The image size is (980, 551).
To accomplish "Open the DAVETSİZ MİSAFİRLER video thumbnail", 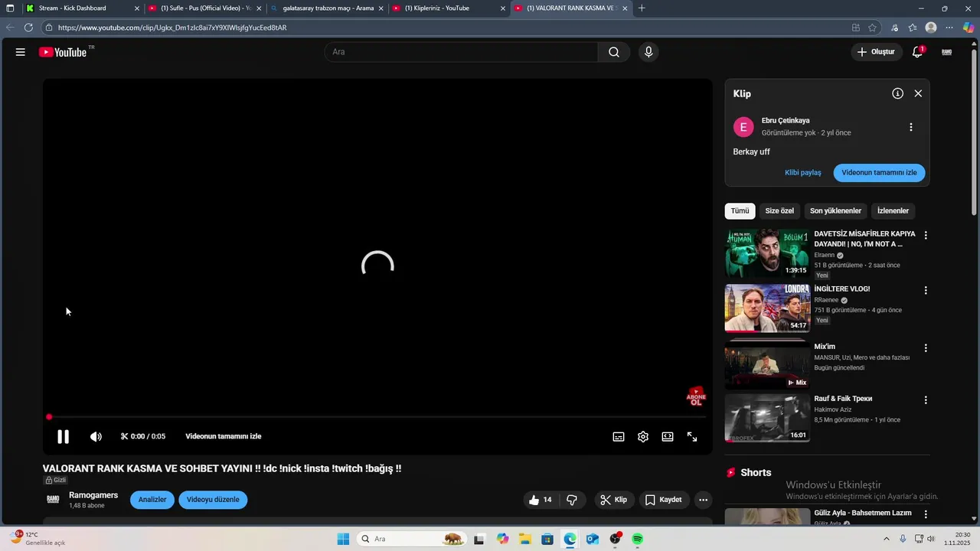I will pyautogui.click(x=767, y=253).
